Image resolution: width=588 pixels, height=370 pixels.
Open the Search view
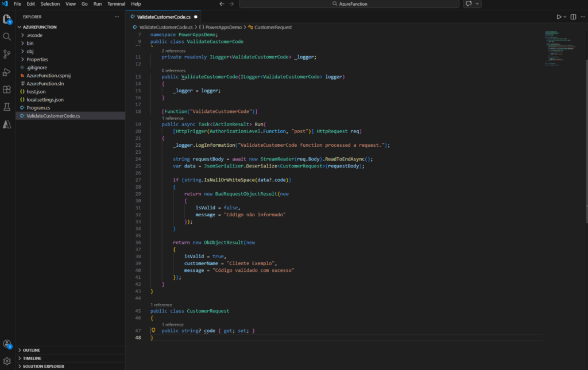tap(7, 36)
